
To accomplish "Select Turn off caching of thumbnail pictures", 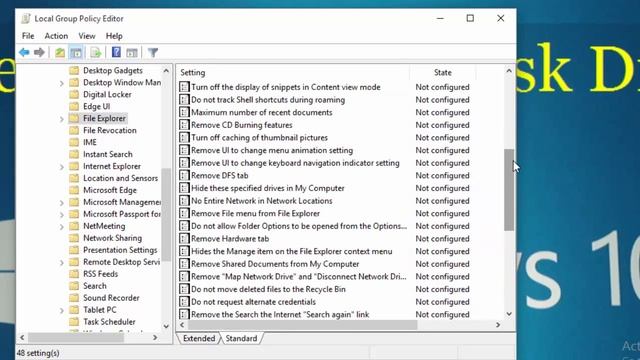I will pos(259,138).
